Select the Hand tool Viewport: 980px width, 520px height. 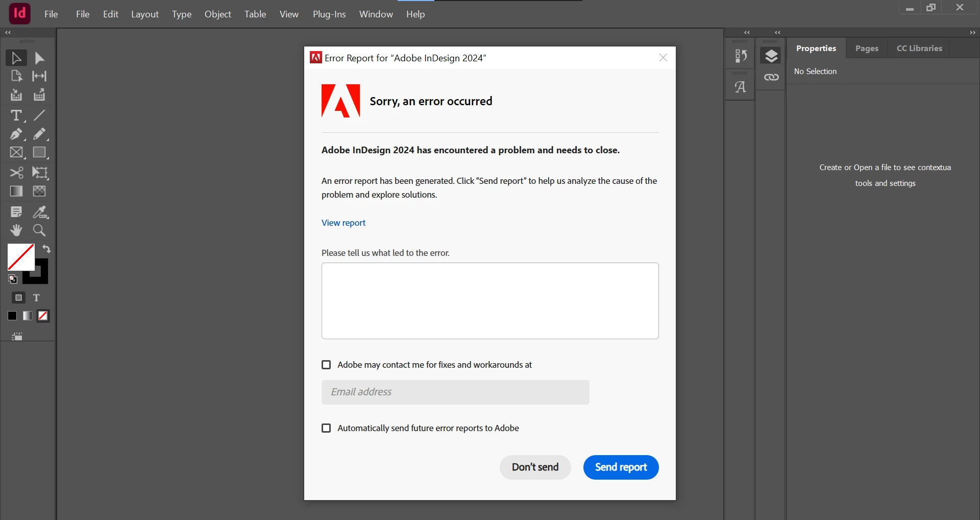pos(16,230)
